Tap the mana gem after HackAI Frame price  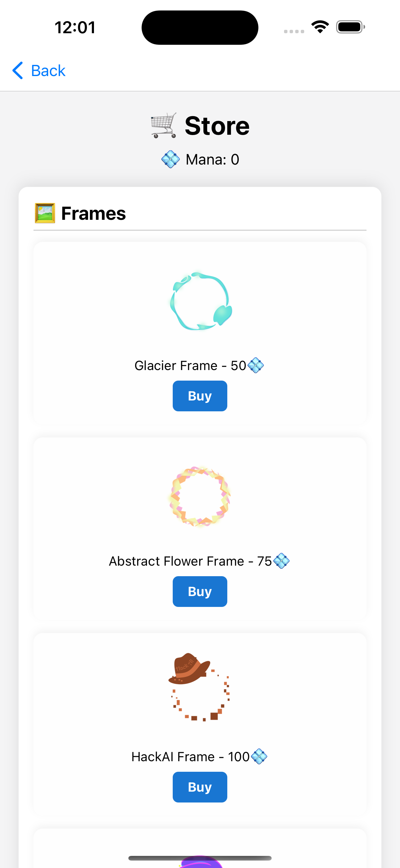coord(259,757)
